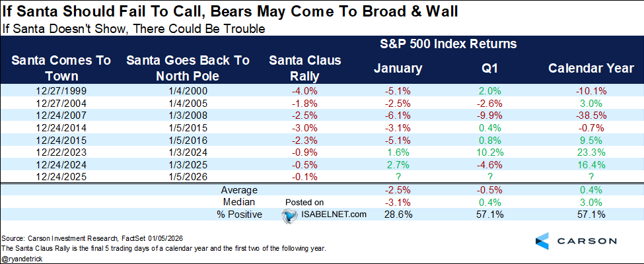The height and width of the screenshot is (264, 644).
Task: Click the ISABELNET globe icon
Action: coord(289,215)
